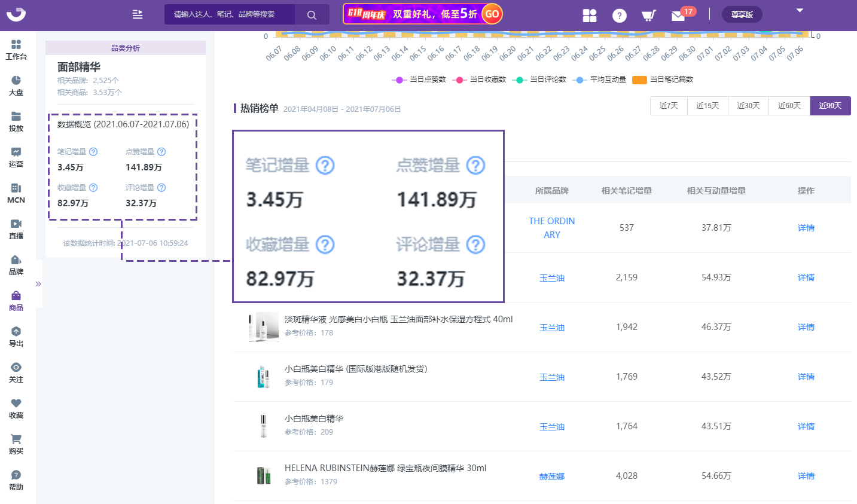Open the 收藏 heart icon
The height and width of the screenshot is (504, 857).
click(x=16, y=403)
